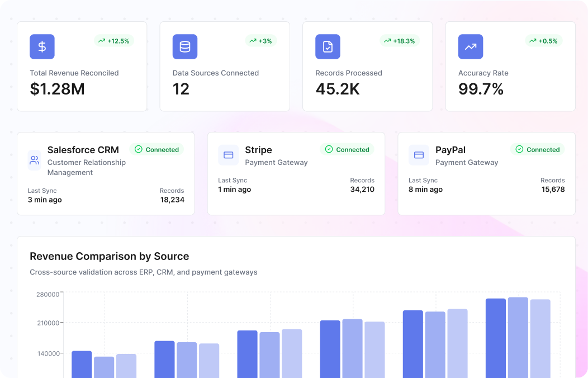Click the dollar sign icon on the revenue card
The height and width of the screenshot is (378, 588).
(x=42, y=46)
